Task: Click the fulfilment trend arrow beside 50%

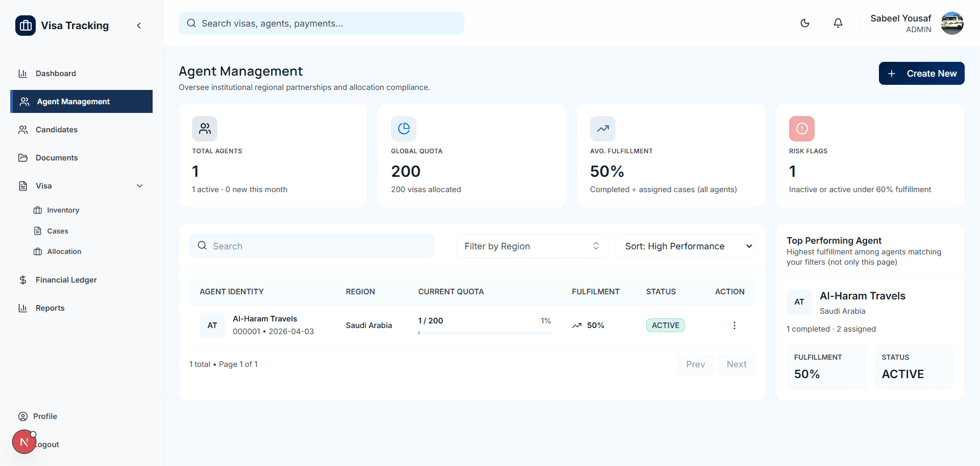Action: [577, 325]
